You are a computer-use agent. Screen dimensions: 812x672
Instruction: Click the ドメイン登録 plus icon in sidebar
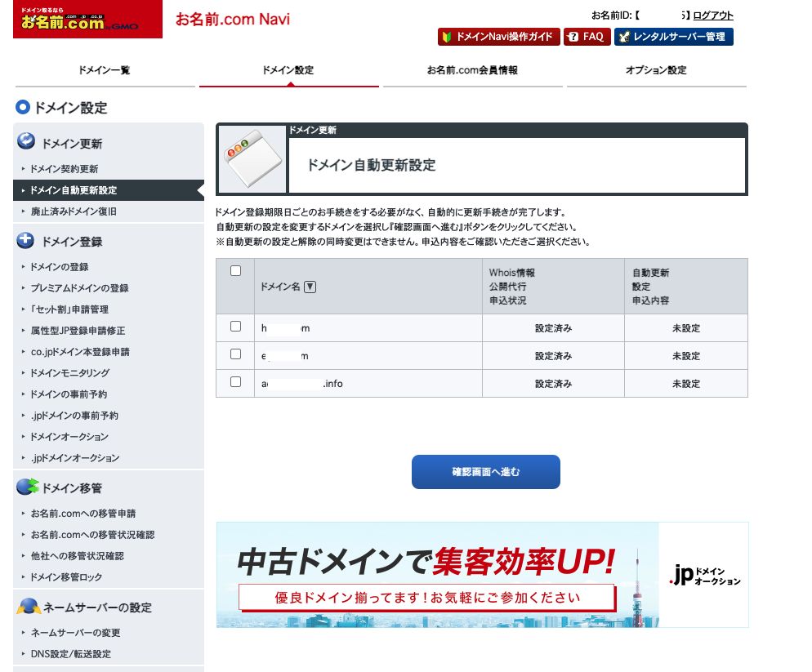[25, 240]
